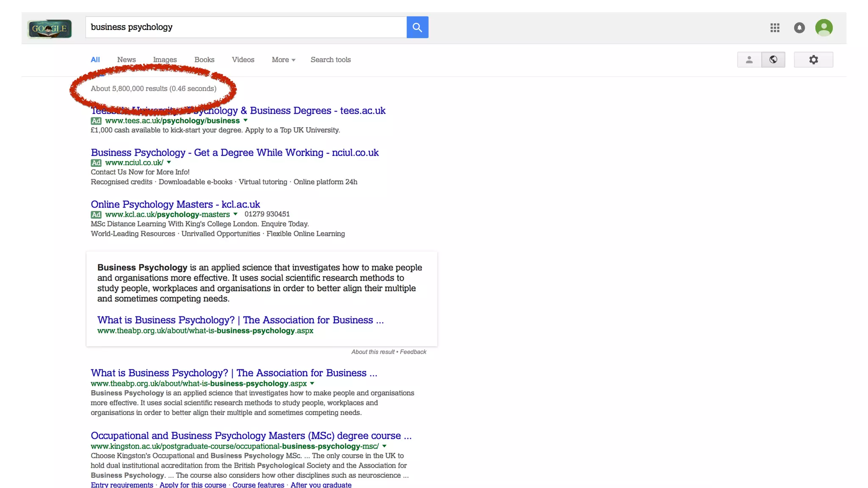Open dropdown arrow beside theabp.org.uk result URL
Image resolution: width=868 pixels, height=488 pixels.
pyautogui.click(x=312, y=383)
